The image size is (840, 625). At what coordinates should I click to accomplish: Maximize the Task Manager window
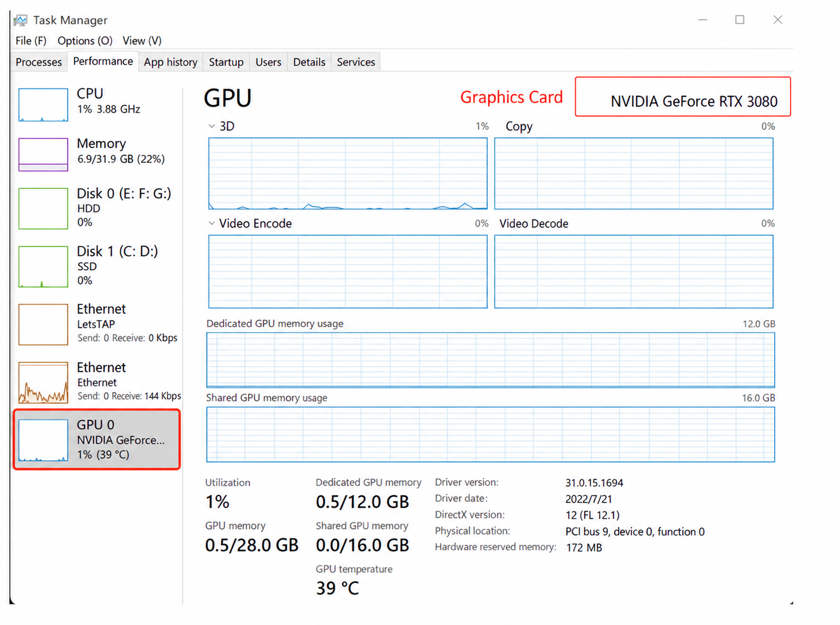point(739,20)
